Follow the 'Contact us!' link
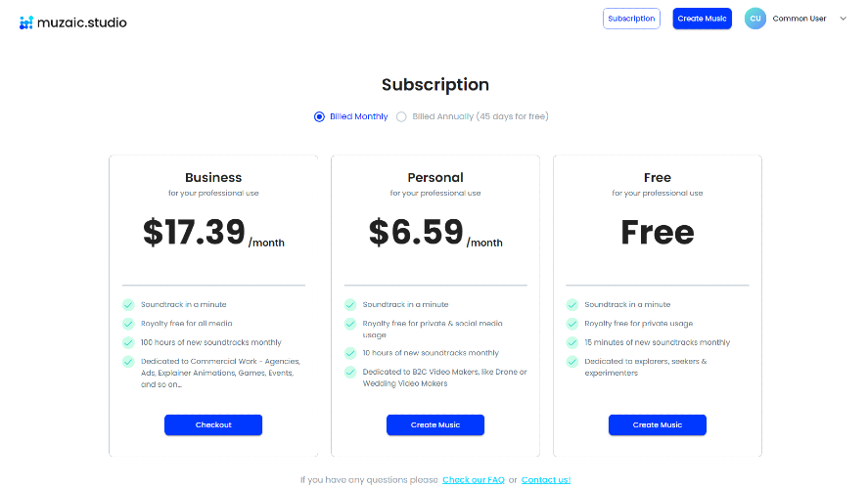Screen dimensions: 868x489 (546, 480)
